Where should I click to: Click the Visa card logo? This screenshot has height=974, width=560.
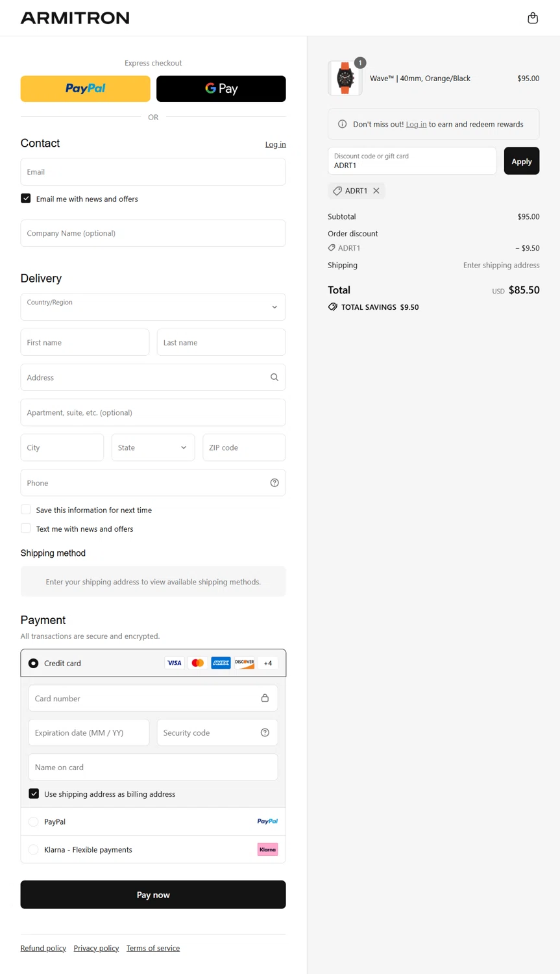(x=174, y=663)
